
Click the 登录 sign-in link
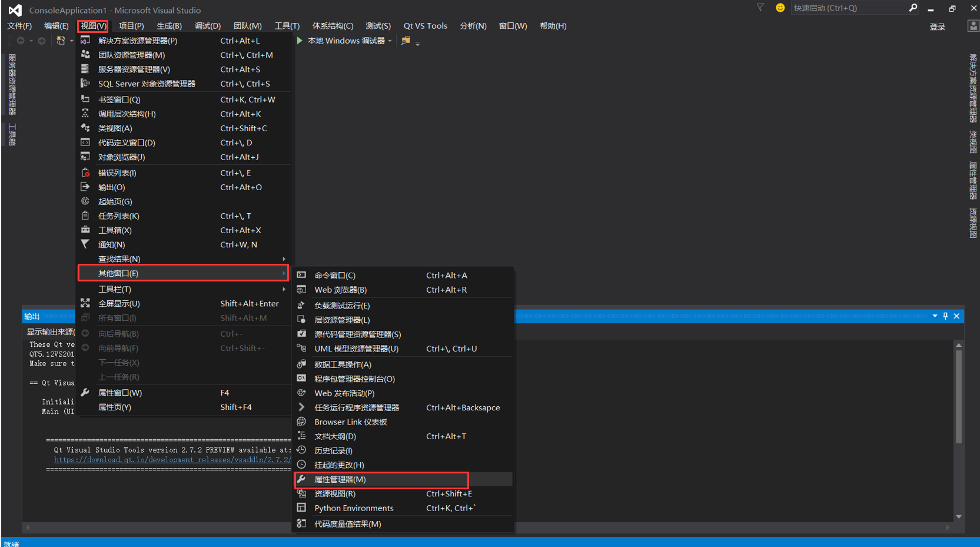point(938,27)
